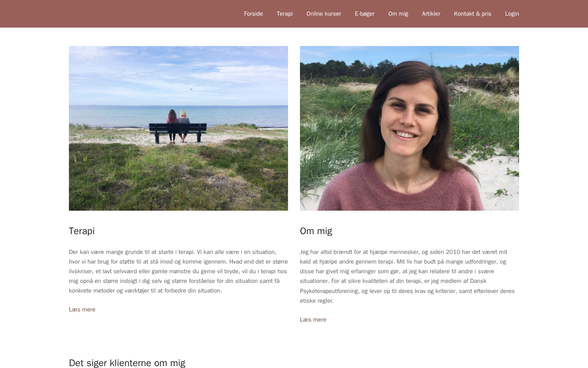This screenshot has height=368, width=588.
Task: Click the Login link in the header
Action: 512,14
